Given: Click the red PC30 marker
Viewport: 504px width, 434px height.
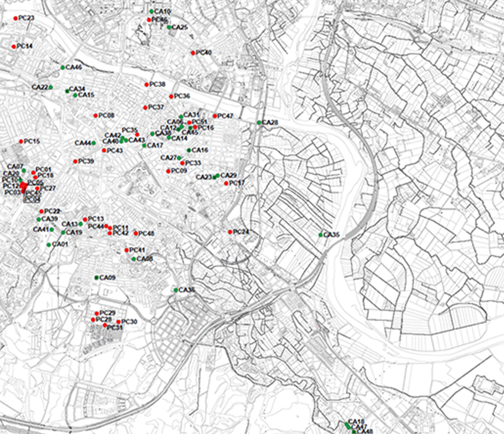Looking at the screenshot, I should click(119, 321).
